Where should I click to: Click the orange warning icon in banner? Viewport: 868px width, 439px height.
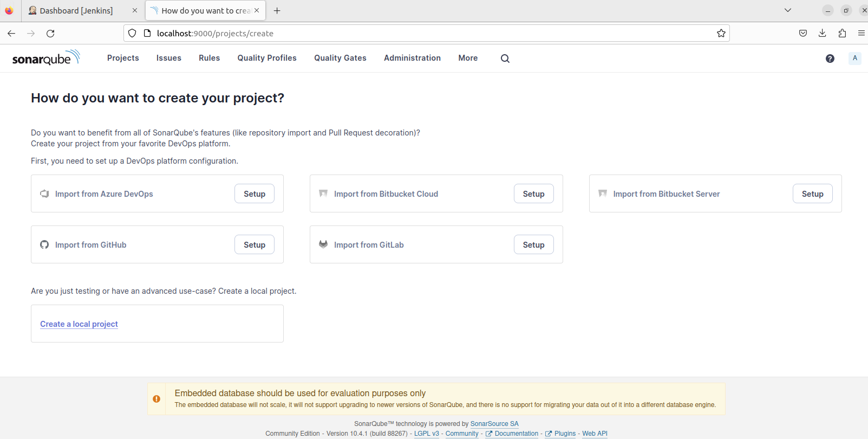tap(156, 399)
